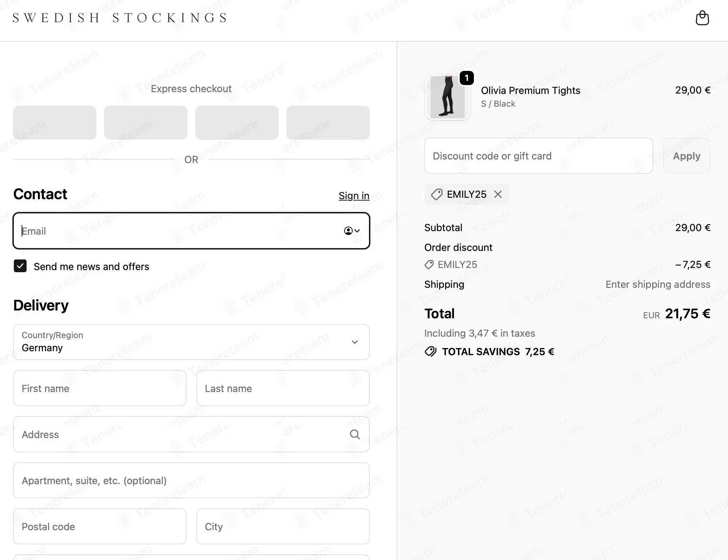
Task: Click the Express checkout heading
Action: coord(191,89)
